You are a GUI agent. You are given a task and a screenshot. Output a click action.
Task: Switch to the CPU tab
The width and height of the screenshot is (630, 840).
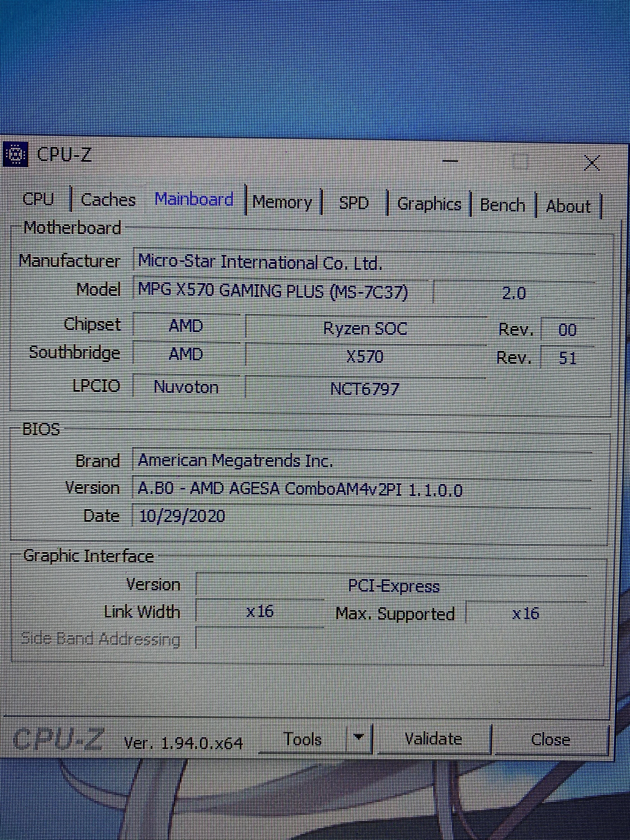click(x=38, y=199)
